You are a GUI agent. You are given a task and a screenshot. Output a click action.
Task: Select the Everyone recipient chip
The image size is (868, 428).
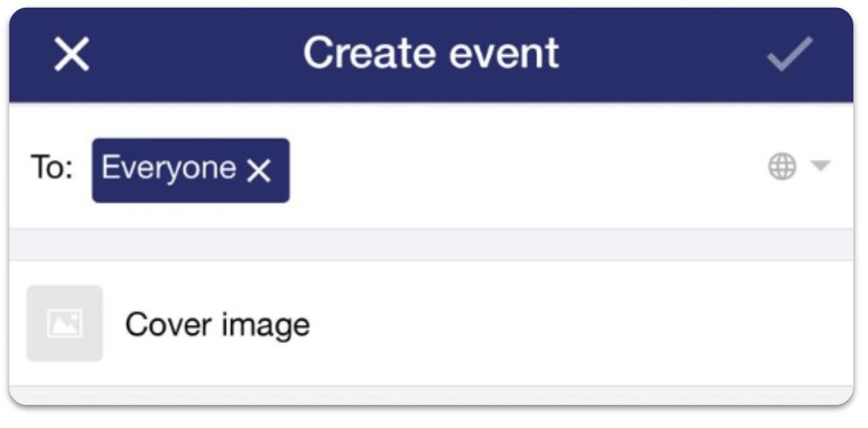tap(191, 170)
